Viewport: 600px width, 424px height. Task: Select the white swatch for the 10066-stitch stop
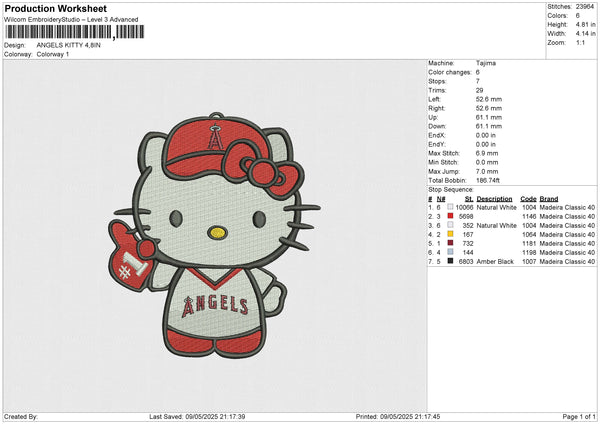point(450,207)
